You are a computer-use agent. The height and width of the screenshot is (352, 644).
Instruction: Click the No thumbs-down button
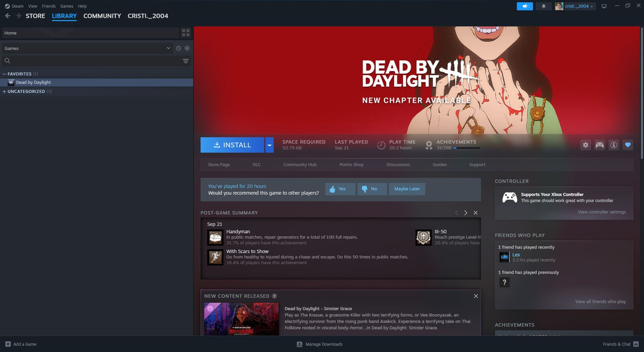(372, 189)
